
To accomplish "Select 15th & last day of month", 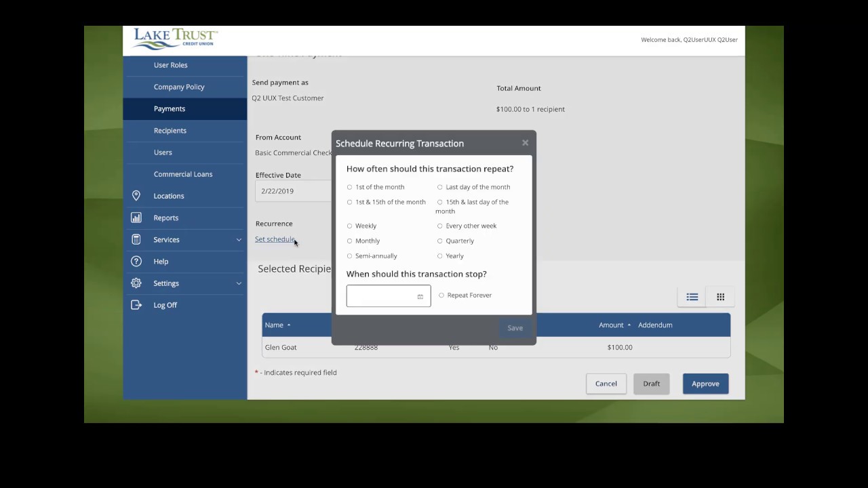I will pos(440,202).
